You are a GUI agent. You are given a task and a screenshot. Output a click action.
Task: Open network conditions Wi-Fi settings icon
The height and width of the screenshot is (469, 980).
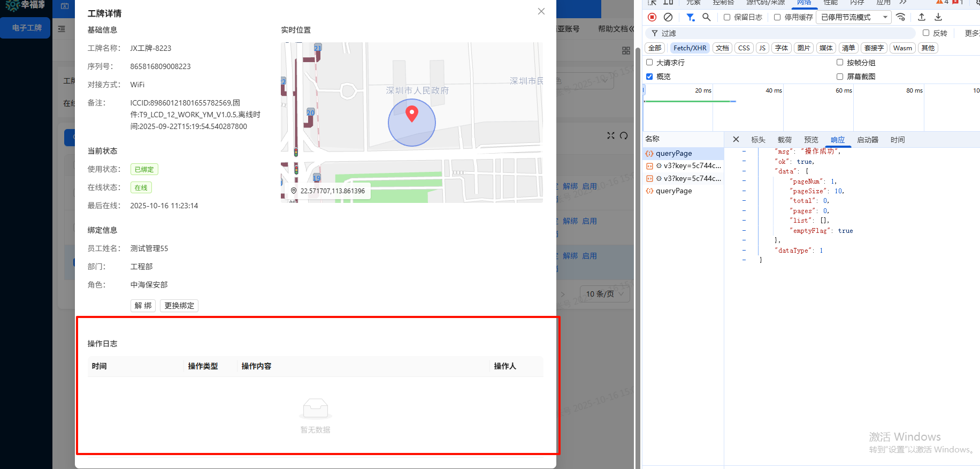point(901,17)
